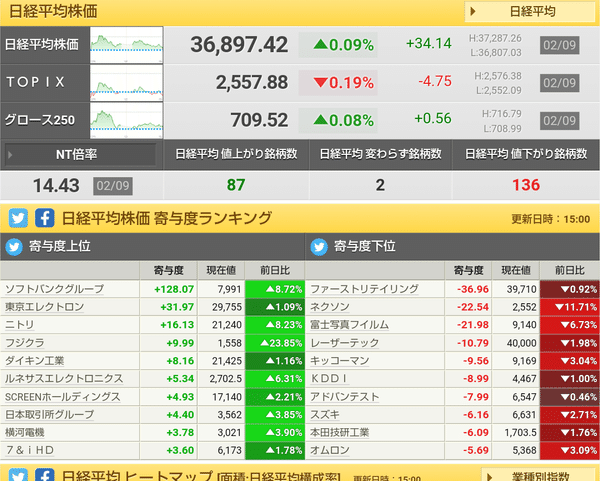Open the 業種別指数 button
This screenshot has height=481, width=600.
[x=540, y=475]
